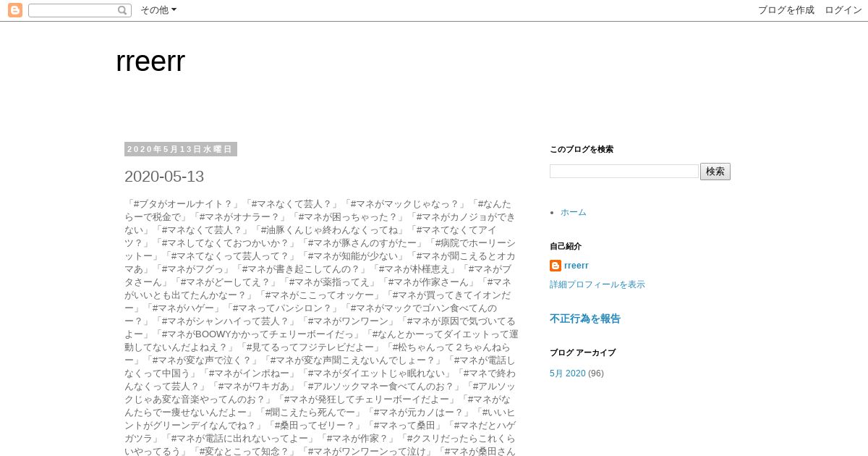The image size is (868, 456).
Task: Click the navbar search magnifier icon
Action: 123,10
